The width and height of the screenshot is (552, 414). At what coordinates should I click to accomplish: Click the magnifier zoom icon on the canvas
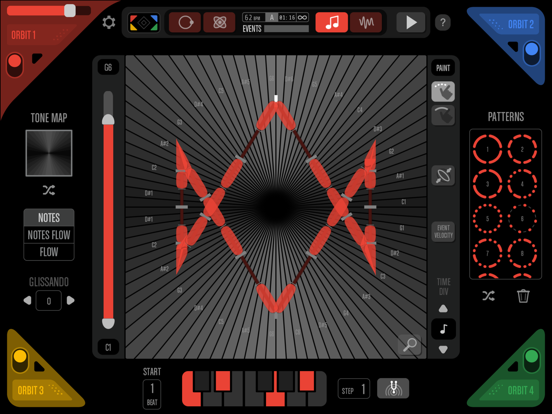click(410, 345)
